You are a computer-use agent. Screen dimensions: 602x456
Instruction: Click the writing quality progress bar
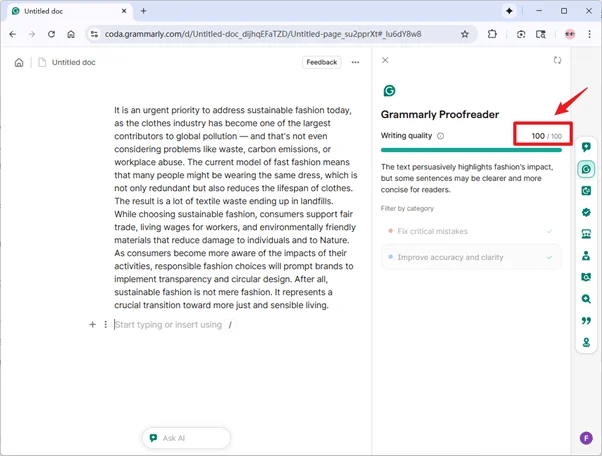tap(471, 150)
